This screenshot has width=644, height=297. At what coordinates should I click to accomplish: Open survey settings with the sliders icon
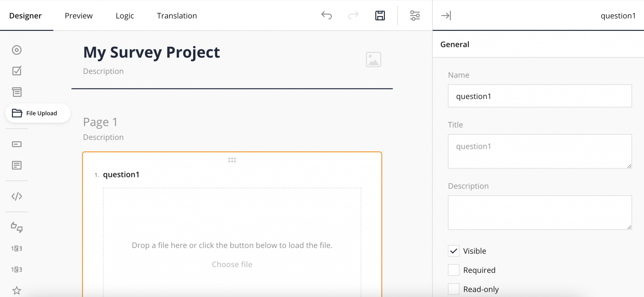pyautogui.click(x=415, y=15)
